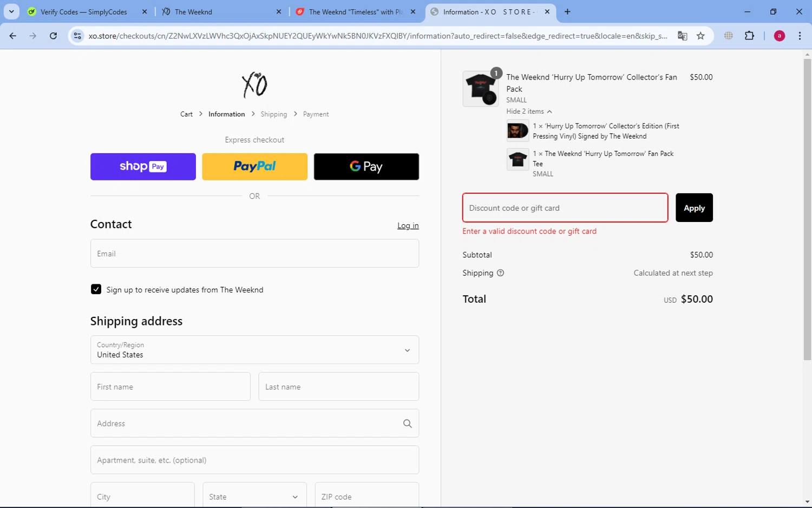This screenshot has height=508, width=812.
Task: Open the tab search dropdown arrow
Action: (11, 11)
